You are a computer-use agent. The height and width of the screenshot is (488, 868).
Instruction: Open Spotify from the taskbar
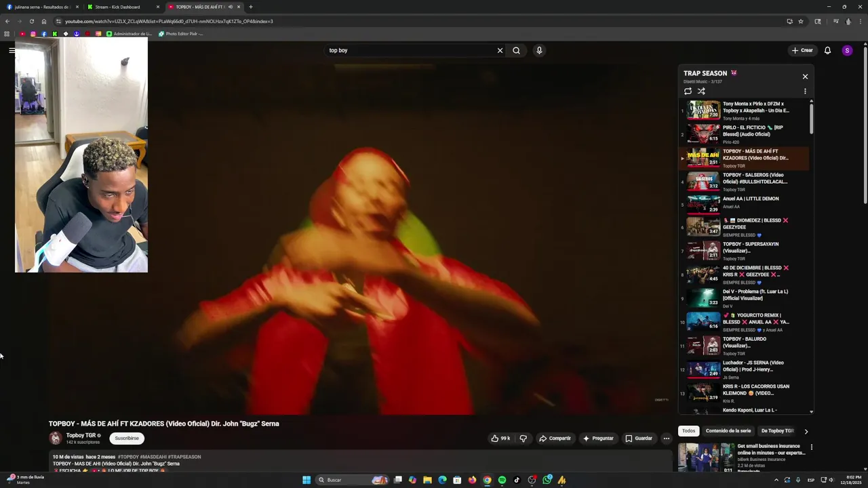(x=502, y=480)
